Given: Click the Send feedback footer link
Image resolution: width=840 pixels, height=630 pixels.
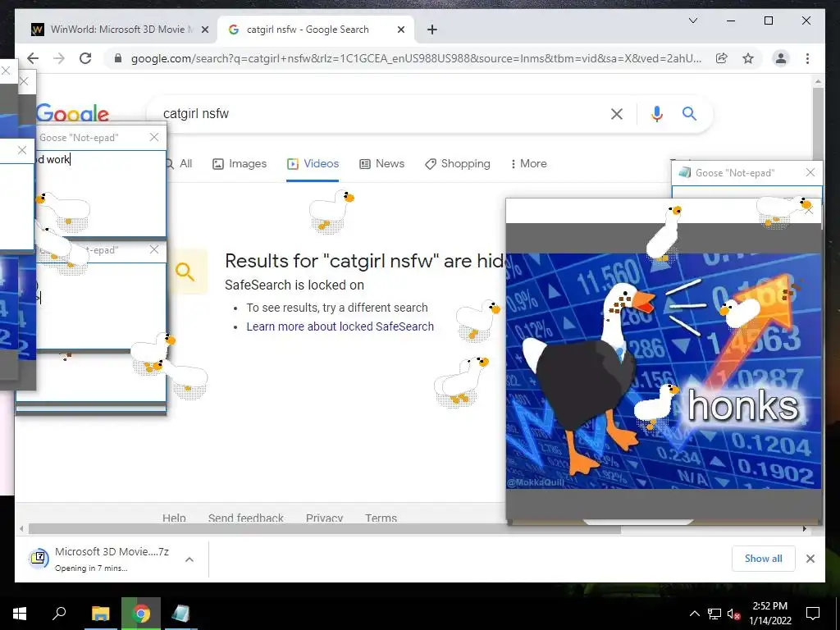Looking at the screenshot, I should (x=246, y=518).
